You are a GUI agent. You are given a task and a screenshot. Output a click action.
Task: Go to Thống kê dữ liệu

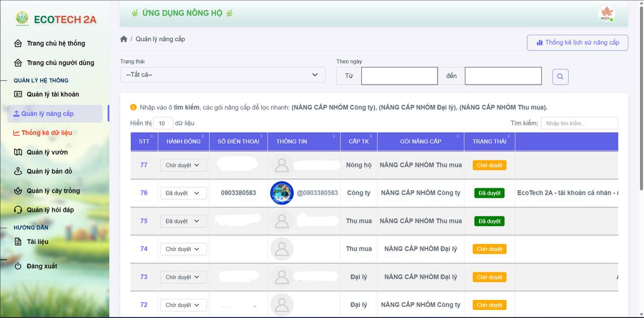[x=46, y=133]
